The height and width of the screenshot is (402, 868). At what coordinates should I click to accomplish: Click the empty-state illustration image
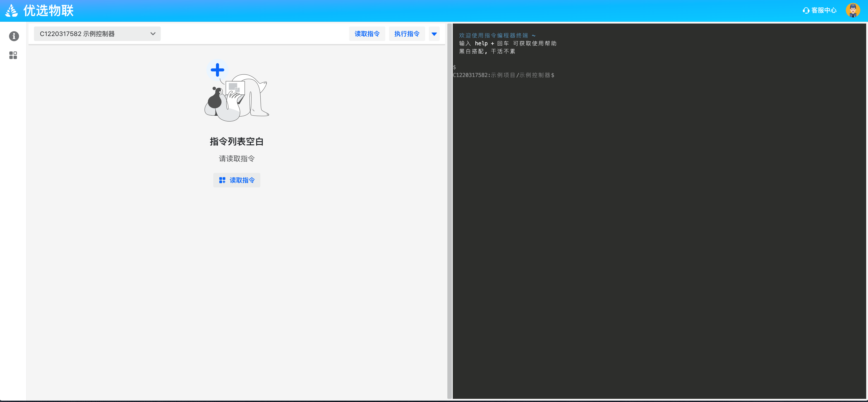tap(237, 91)
